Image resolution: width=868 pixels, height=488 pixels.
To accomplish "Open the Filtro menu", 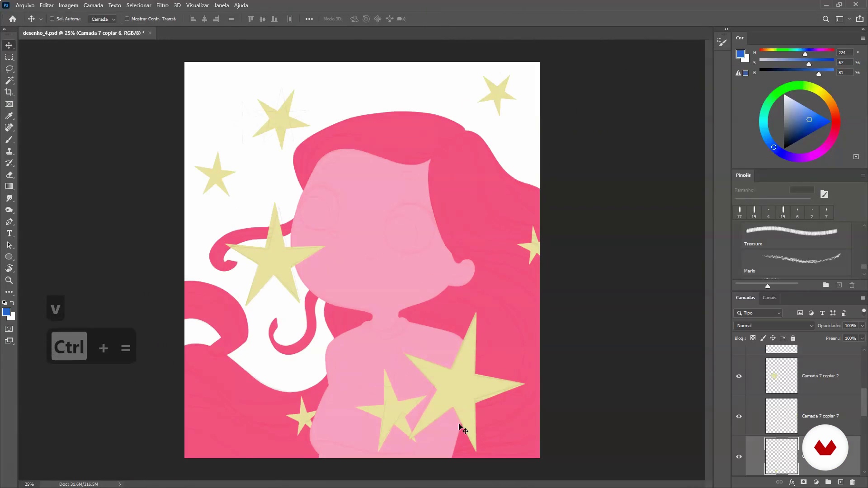I will 162,5.
